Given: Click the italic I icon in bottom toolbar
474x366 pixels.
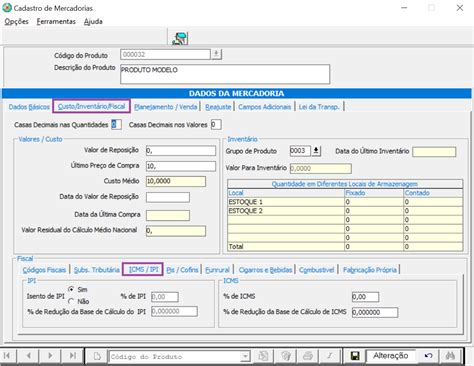Looking at the screenshot, I should [x=330, y=356].
